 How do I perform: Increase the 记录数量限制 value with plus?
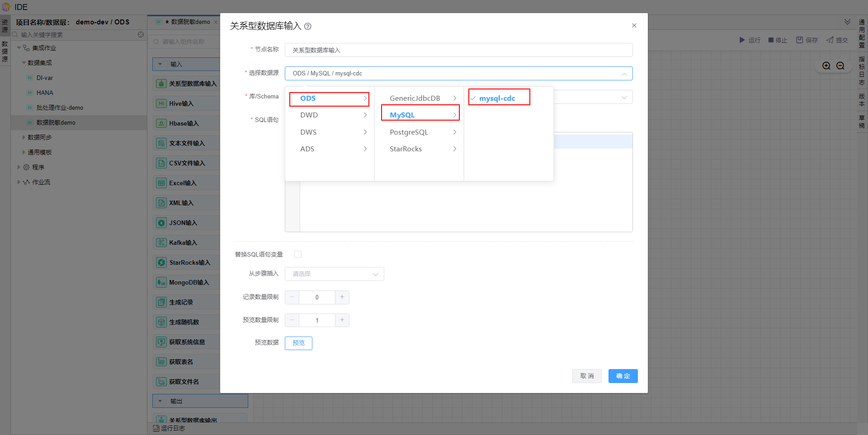342,297
